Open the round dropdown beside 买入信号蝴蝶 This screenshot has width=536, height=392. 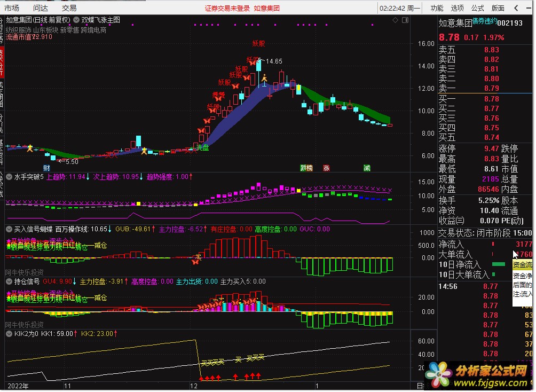9,229
